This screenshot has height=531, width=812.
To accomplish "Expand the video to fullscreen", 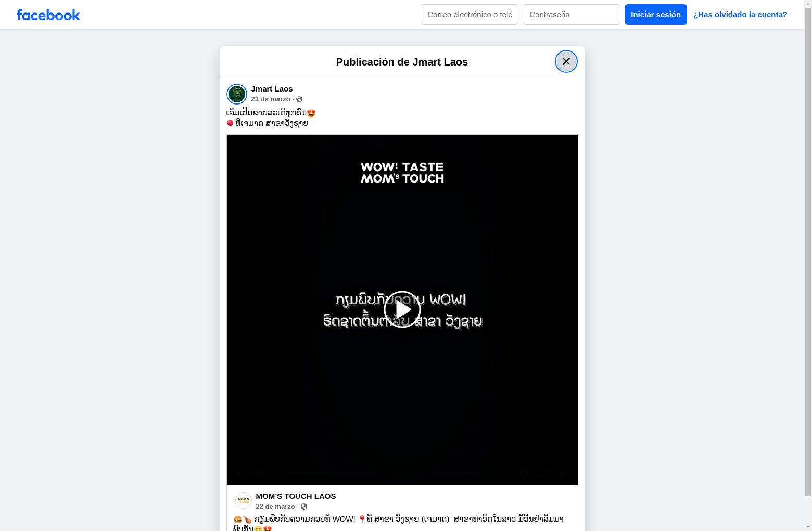I will click(544, 473).
